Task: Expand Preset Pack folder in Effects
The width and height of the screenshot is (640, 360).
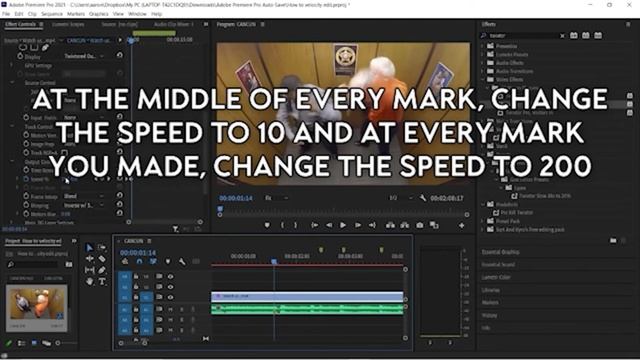Action: click(482, 221)
